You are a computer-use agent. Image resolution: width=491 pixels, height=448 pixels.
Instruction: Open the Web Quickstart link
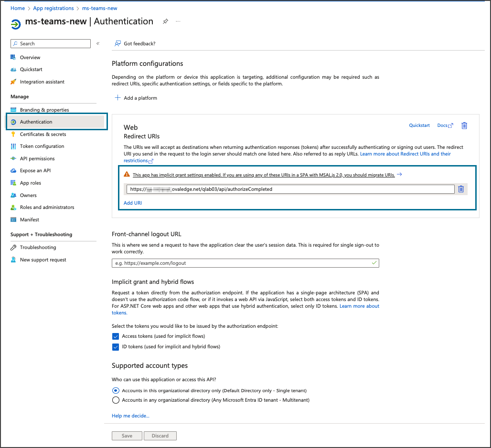point(419,125)
